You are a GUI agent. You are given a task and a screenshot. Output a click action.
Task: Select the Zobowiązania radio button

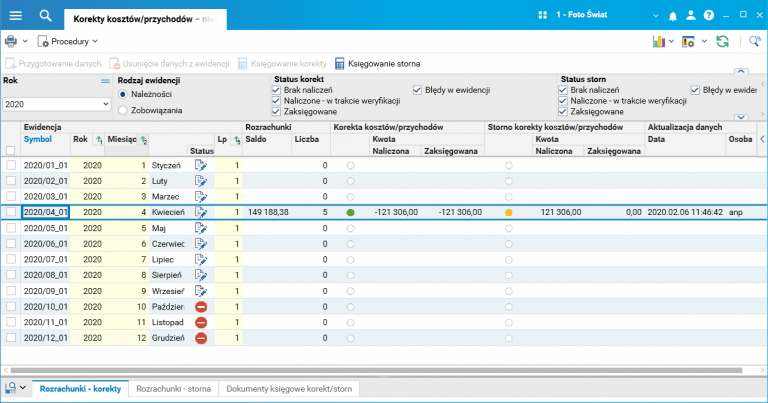[123, 110]
